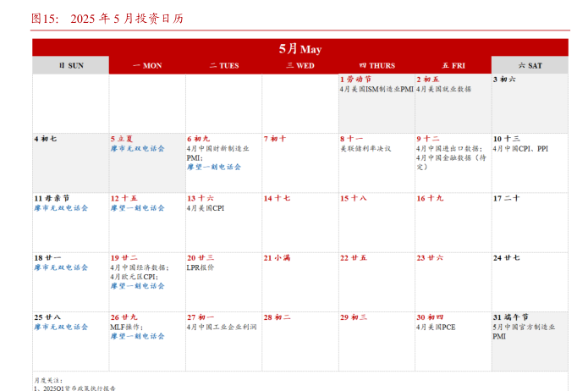The width and height of the screenshot is (588, 391).
Task: Select the 日 SUN column header
Action: tap(71, 65)
